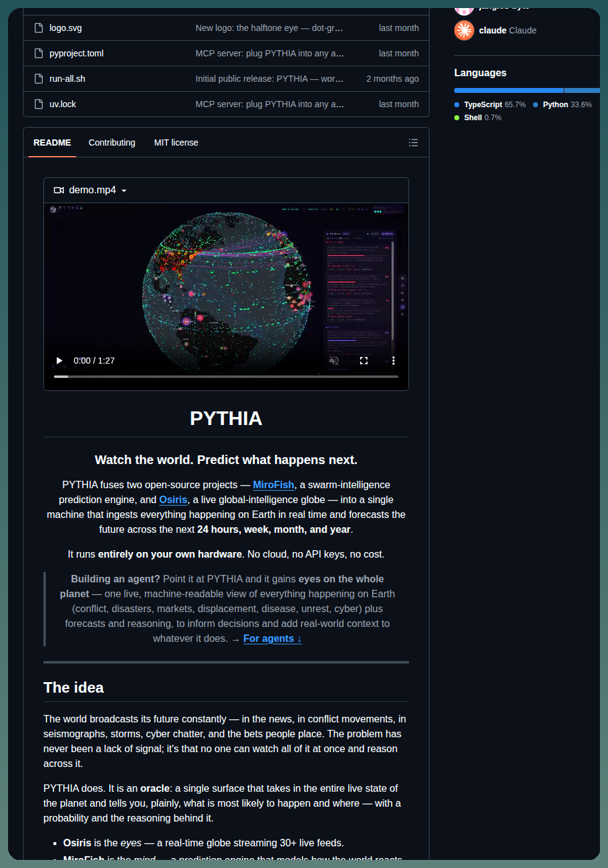Unmute the demo video
This screenshot has width=608, height=868.
coord(334,361)
